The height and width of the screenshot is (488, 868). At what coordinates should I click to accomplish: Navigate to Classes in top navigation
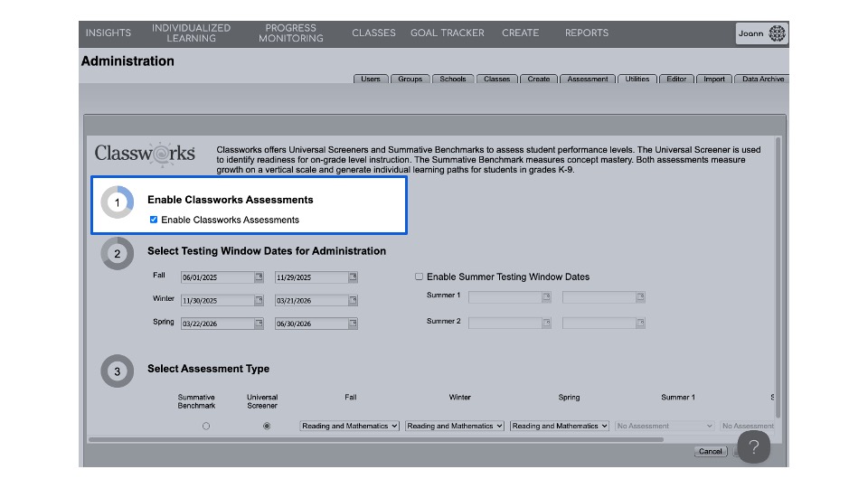point(373,33)
